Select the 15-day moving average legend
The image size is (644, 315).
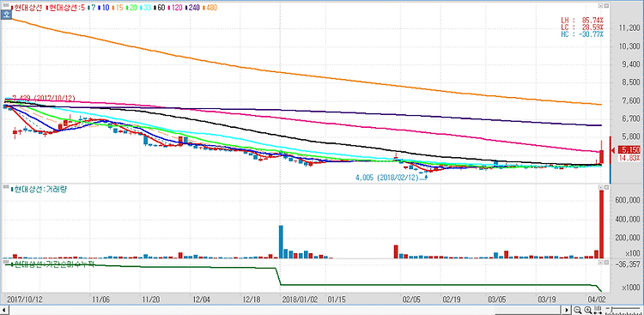coord(118,8)
